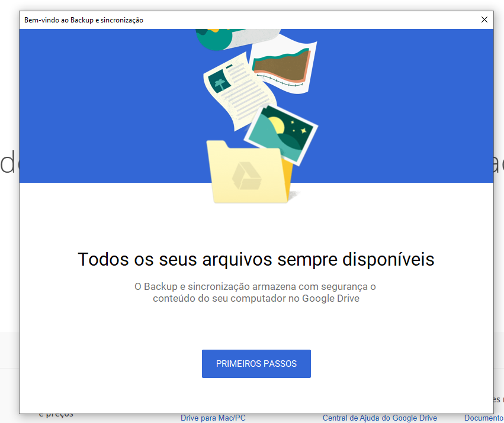Click the dialog title Bem-vindo ao Backup e sincronização
504x423 pixels.
click(x=84, y=20)
